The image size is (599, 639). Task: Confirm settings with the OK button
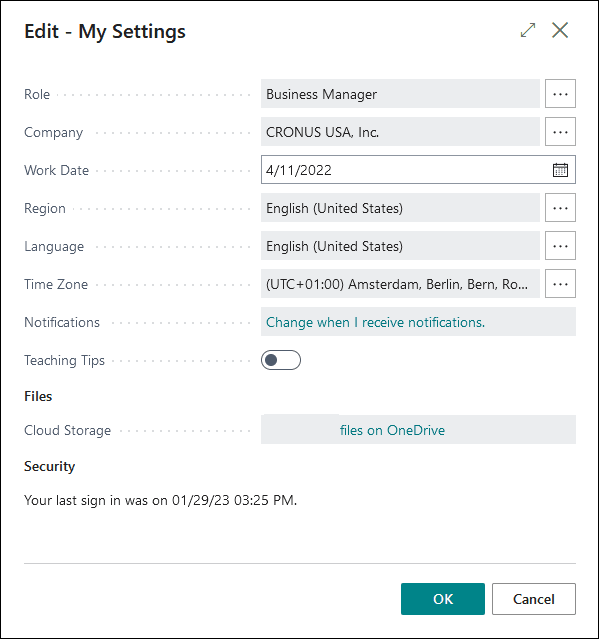tap(443, 599)
